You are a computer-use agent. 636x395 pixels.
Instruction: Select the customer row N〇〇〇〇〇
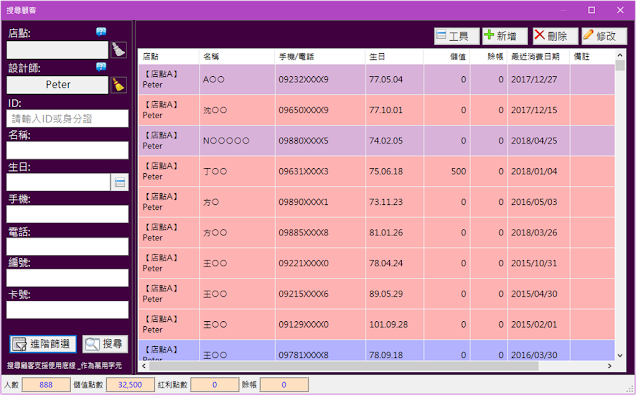[376, 141]
